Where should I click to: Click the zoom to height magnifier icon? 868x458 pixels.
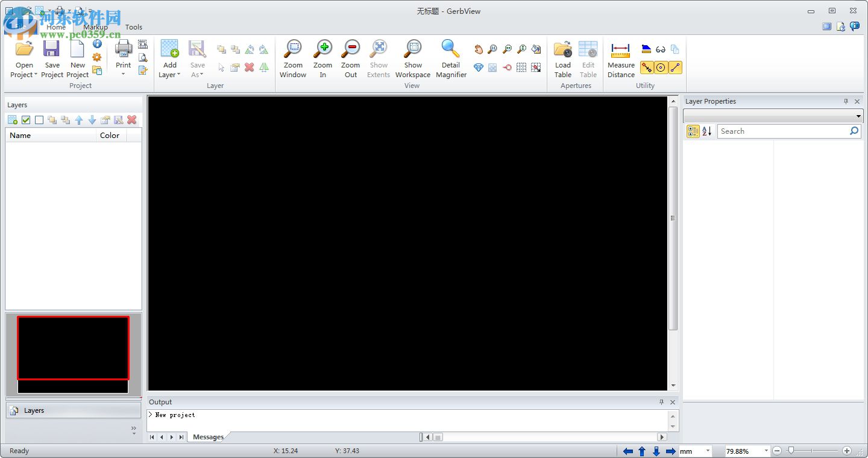pos(522,49)
